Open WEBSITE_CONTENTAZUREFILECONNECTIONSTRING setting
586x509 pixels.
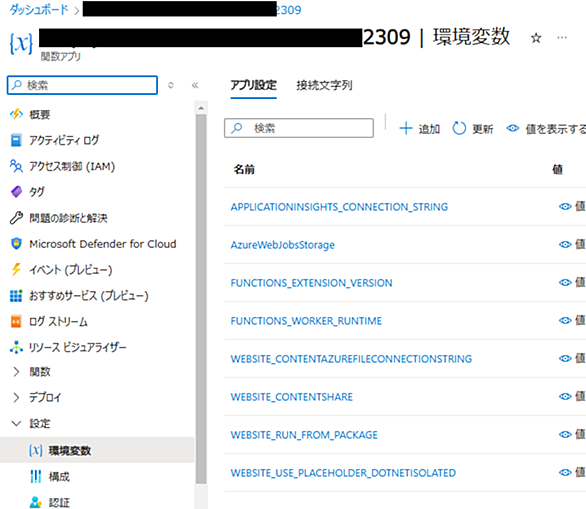coord(351,359)
